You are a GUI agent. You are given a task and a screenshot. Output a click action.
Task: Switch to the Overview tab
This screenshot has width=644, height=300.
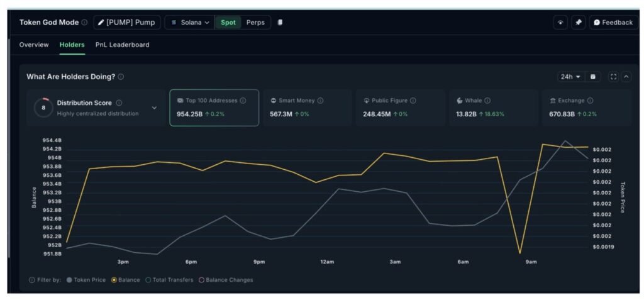[x=34, y=45]
